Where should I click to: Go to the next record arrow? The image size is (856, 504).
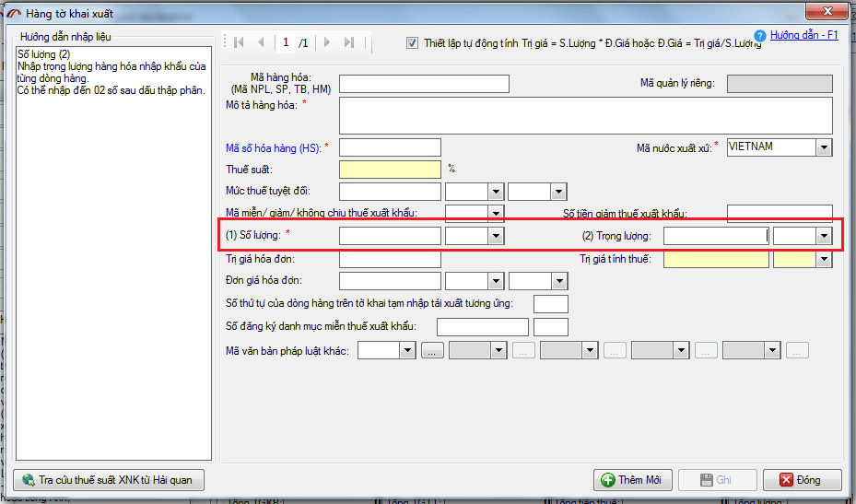[x=326, y=42]
